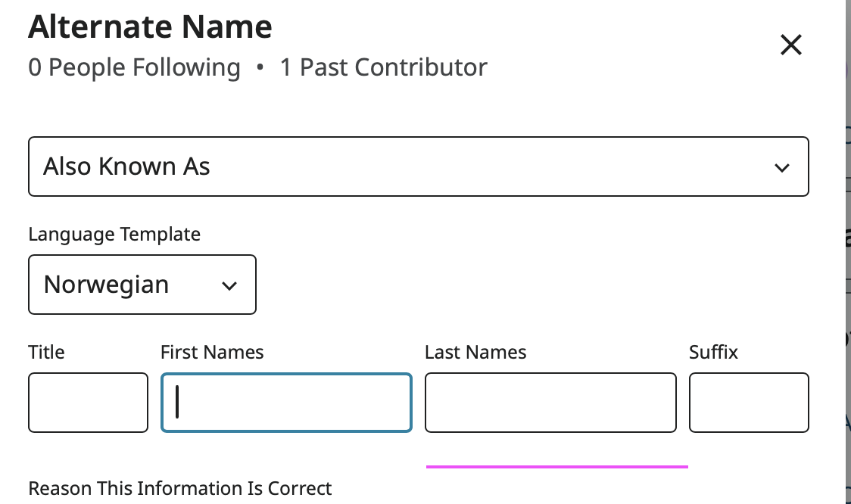This screenshot has width=851, height=504.
Task: Click inside the First Names text box
Action: pyautogui.click(x=286, y=402)
